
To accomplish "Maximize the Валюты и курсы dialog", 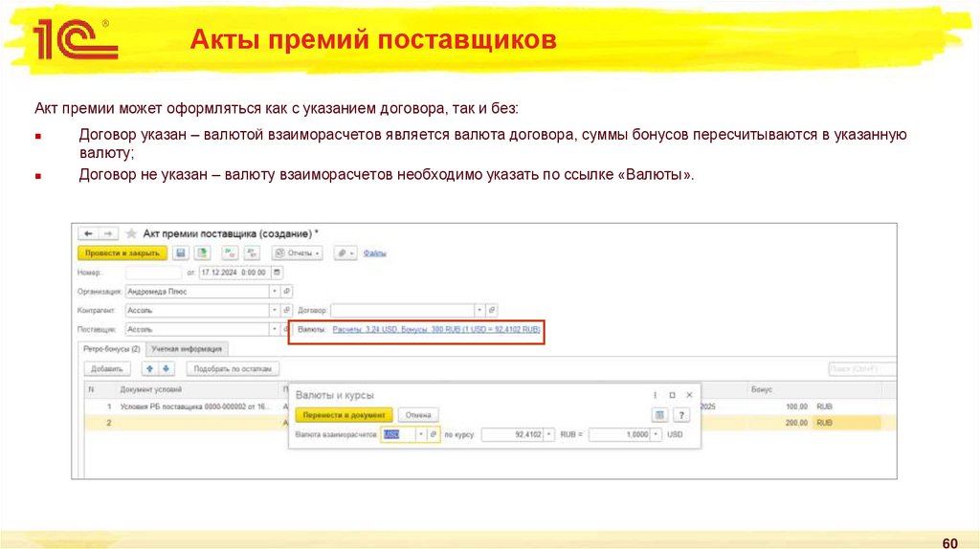I will [673, 395].
